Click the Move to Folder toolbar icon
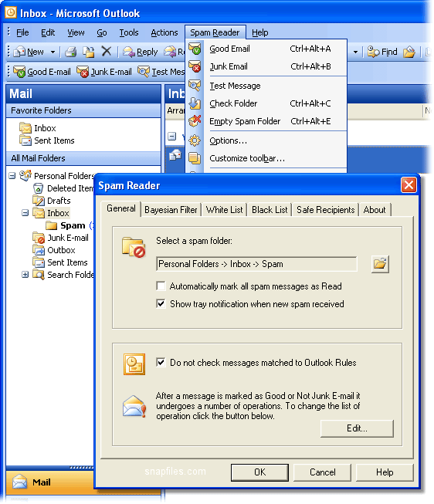This screenshot has height=504, width=434. coord(89,52)
